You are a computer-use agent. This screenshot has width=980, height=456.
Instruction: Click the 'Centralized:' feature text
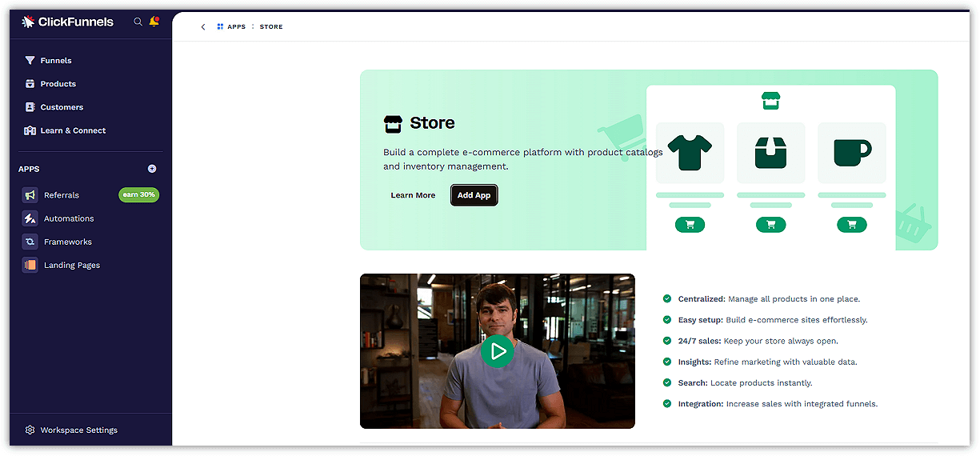[x=702, y=299]
